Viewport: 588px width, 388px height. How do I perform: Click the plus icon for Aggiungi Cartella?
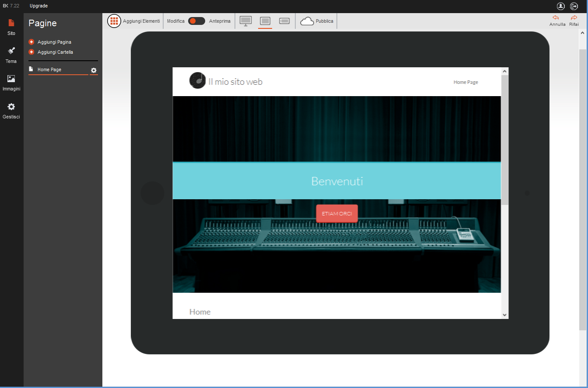(x=31, y=52)
